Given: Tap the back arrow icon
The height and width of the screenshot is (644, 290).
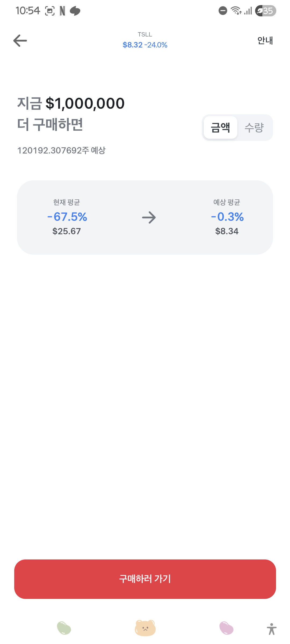Looking at the screenshot, I should pyautogui.click(x=20, y=41).
